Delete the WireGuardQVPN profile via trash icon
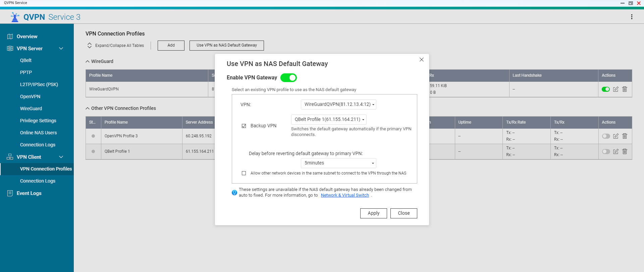The height and width of the screenshot is (272, 644). pos(625,89)
